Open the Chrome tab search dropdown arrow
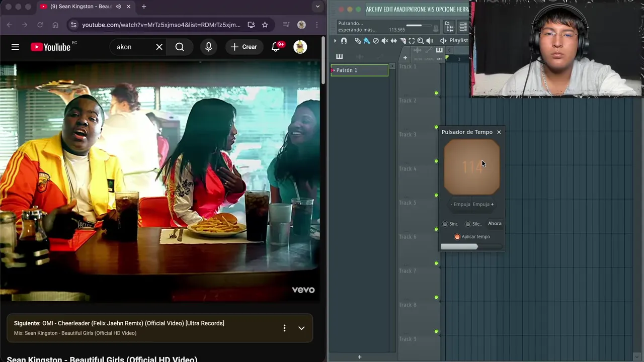This screenshot has height=362, width=644. [317, 7]
